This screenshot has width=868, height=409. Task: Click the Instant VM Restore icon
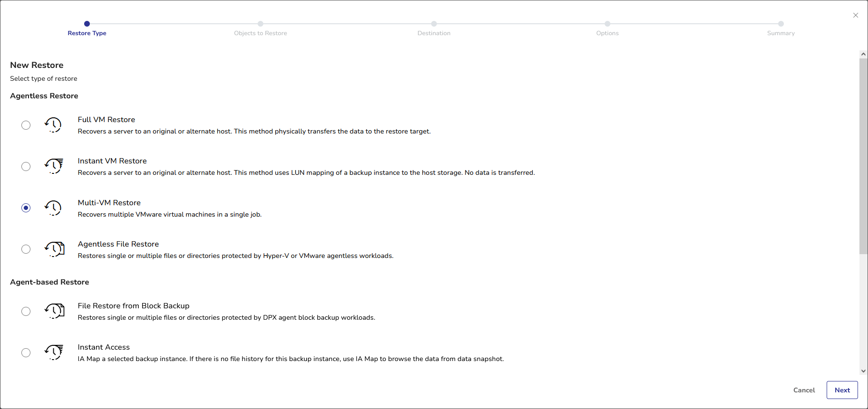(54, 166)
